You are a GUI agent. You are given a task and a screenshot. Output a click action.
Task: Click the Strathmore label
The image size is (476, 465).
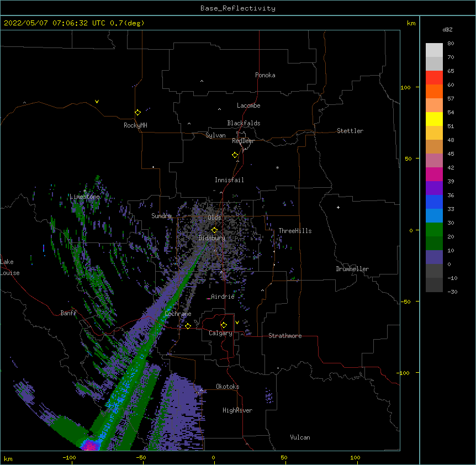(x=285, y=336)
